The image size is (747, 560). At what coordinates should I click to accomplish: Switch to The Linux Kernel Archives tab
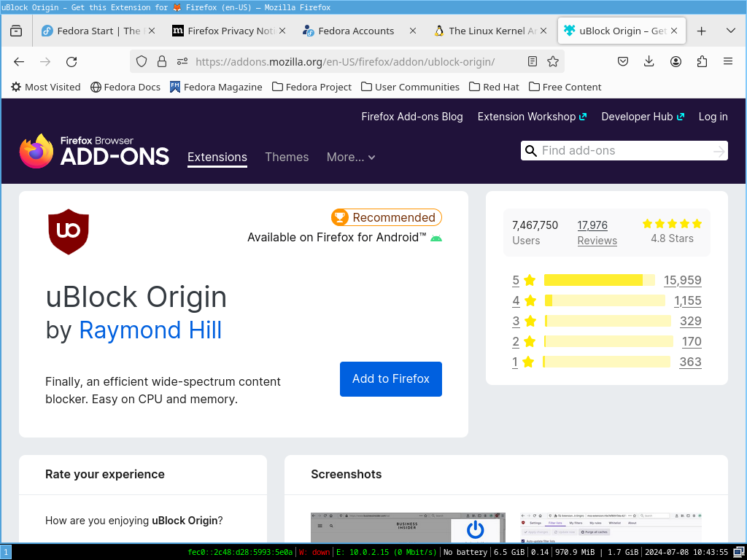coord(490,31)
